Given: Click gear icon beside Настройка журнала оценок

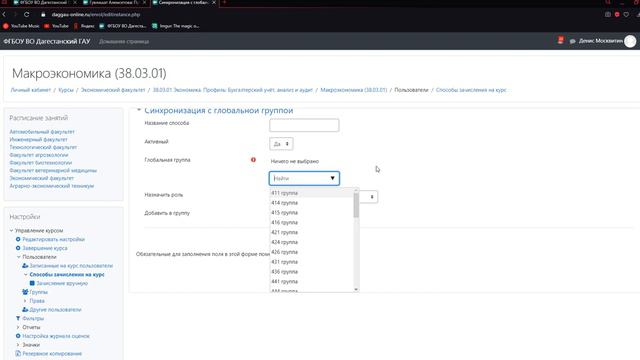Looking at the screenshot, I should pyautogui.click(x=18, y=336).
